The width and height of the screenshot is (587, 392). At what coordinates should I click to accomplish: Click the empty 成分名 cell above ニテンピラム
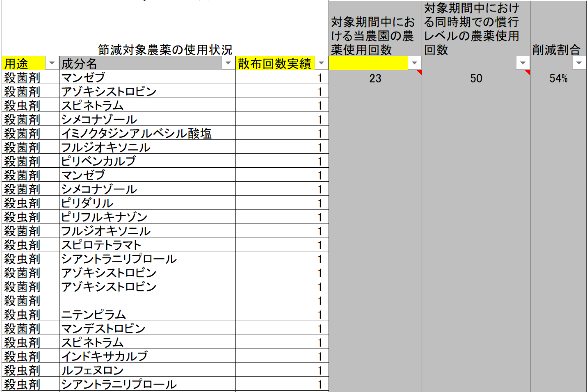click(147, 301)
